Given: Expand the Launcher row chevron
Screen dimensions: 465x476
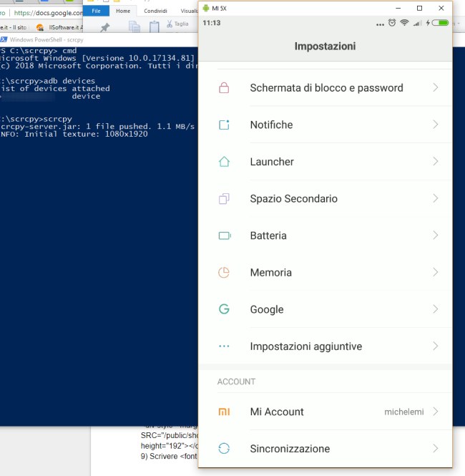Looking at the screenshot, I should (435, 162).
